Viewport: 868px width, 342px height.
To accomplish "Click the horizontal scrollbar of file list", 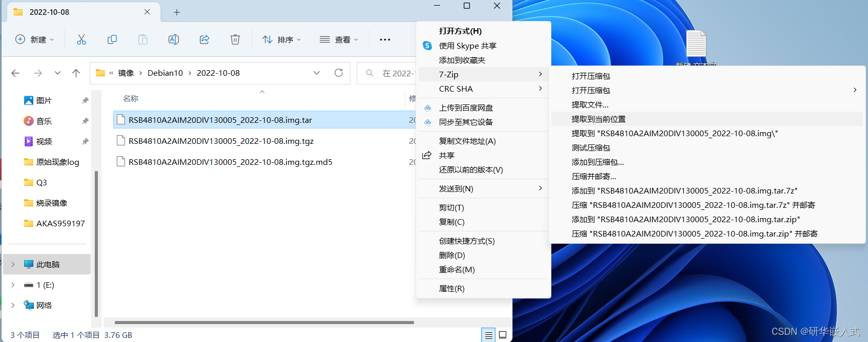I will (x=264, y=323).
